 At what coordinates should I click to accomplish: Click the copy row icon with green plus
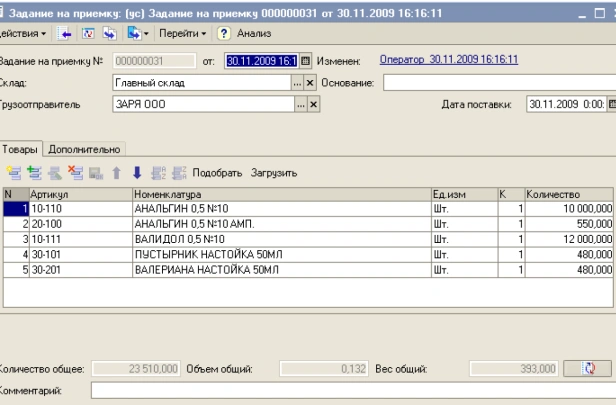click(x=35, y=173)
